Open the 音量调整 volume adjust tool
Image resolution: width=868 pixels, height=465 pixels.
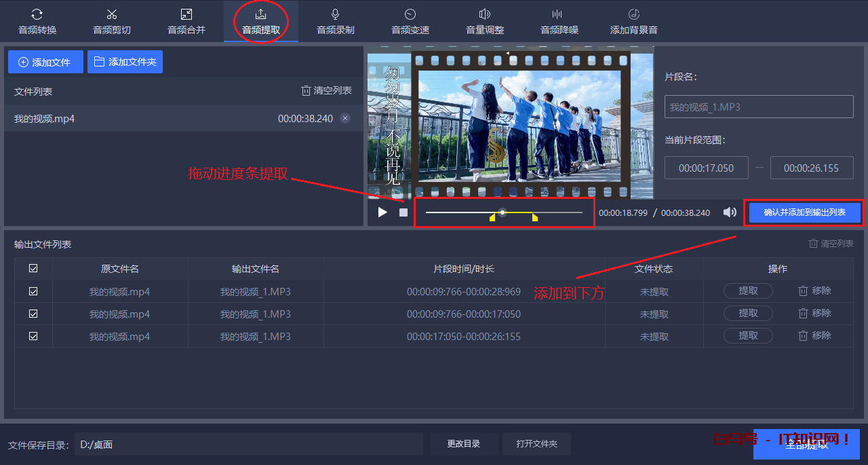(x=485, y=22)
